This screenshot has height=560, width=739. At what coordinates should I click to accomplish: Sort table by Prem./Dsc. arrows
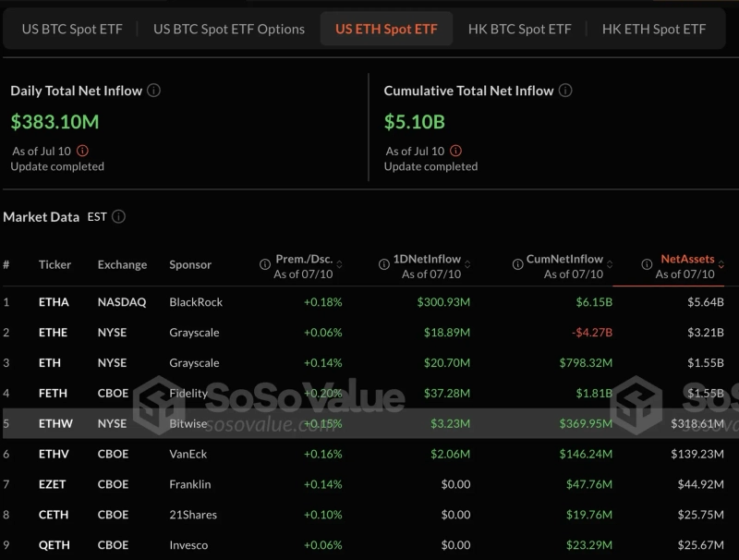pyautogui.click(x=339, y=261)
